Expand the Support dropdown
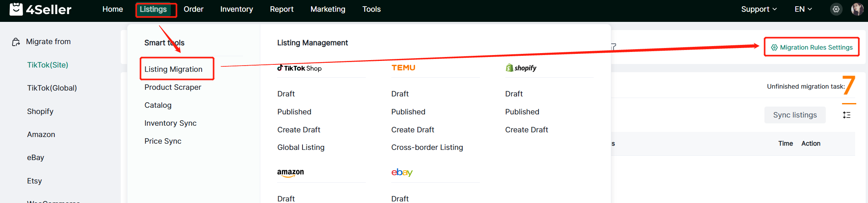Screen dimensions: 868x203 pyautogui.click(x=759, y=9)
